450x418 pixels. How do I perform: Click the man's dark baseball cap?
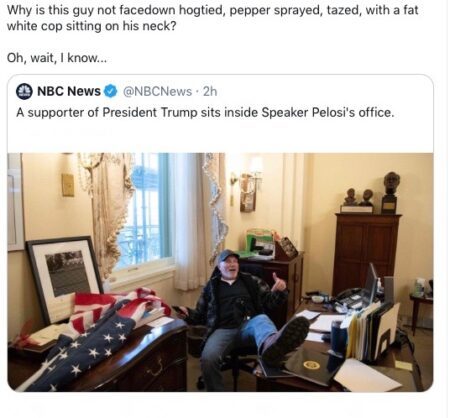click(x=227, y=256)
